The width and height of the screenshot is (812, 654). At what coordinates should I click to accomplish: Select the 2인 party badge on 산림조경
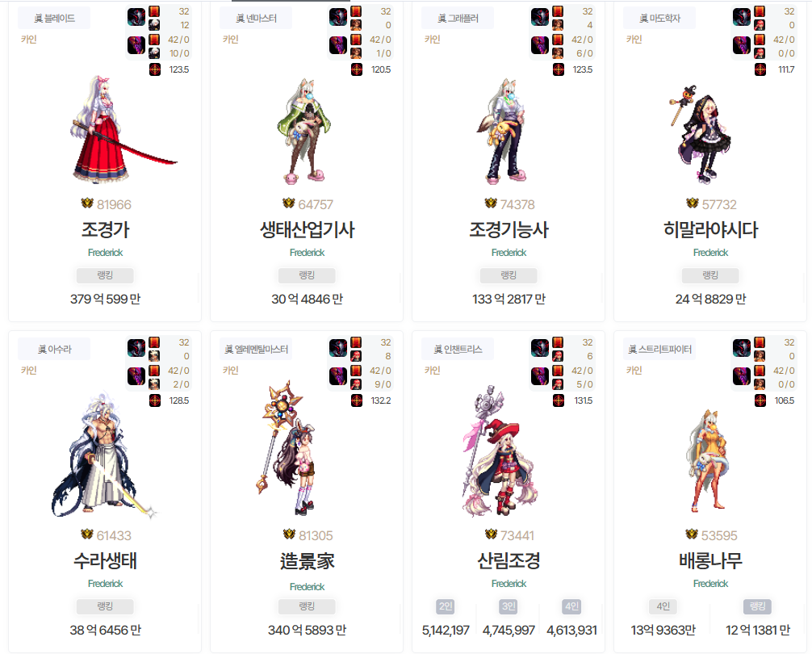point(446,606)
